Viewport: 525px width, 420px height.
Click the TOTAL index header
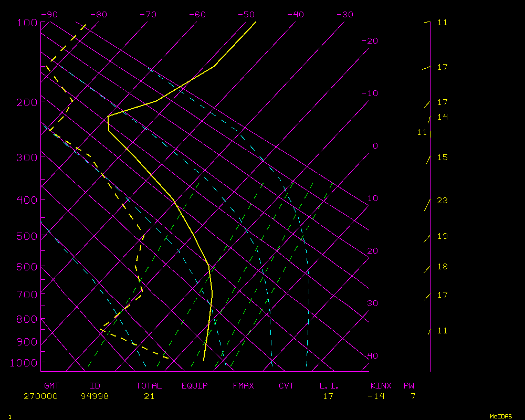click(x=149, y=386)
